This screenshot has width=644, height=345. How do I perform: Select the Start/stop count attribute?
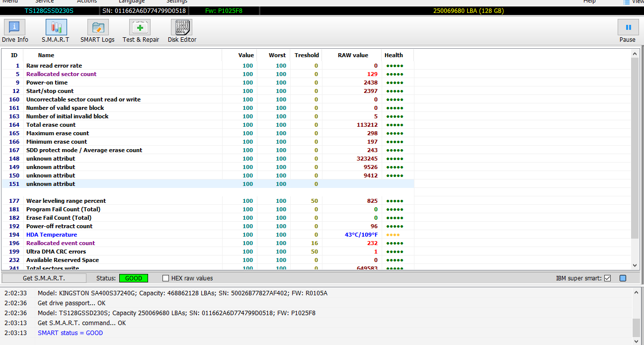click(x=208, y=91)
